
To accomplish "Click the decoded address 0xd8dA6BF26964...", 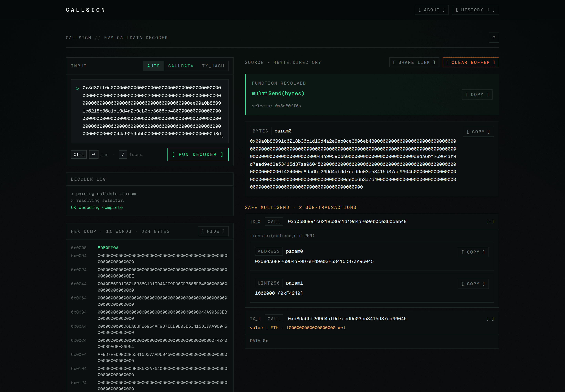I will coord(314,261).
